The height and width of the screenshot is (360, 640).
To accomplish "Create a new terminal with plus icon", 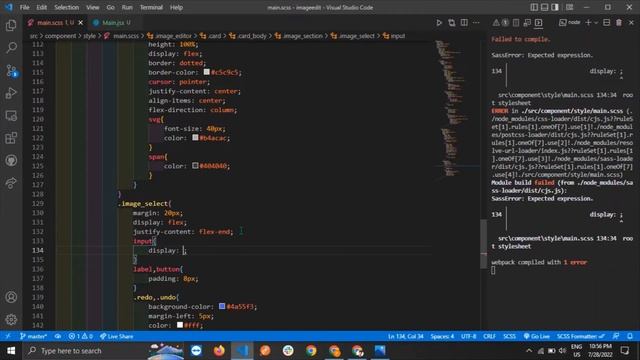I will tap(588, 23).
